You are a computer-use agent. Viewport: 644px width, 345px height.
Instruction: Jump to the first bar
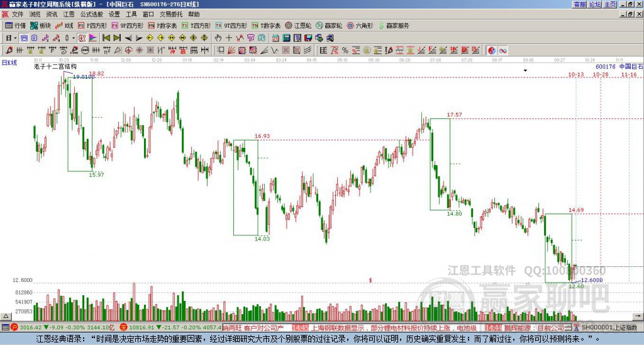pos(106,38)
